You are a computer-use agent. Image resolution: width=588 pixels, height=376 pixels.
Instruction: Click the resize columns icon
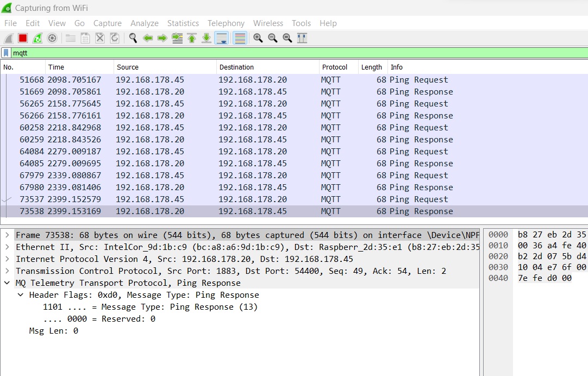point(302,38)
